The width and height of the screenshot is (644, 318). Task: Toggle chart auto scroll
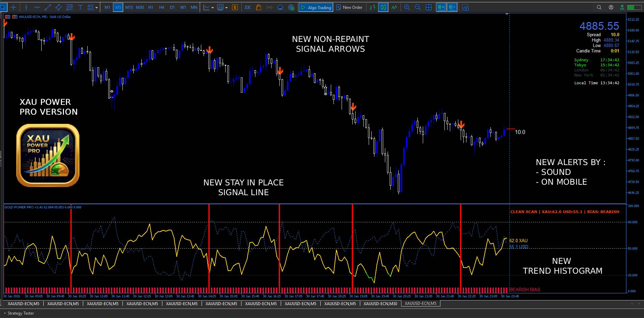(441, 7)
